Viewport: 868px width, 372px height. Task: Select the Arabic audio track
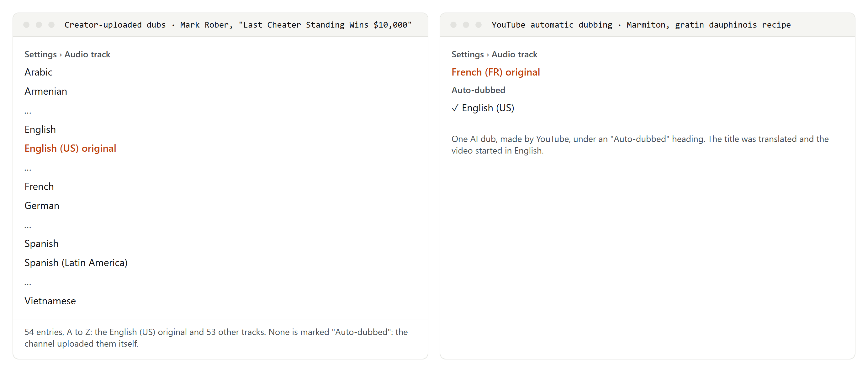coord(38,72)
